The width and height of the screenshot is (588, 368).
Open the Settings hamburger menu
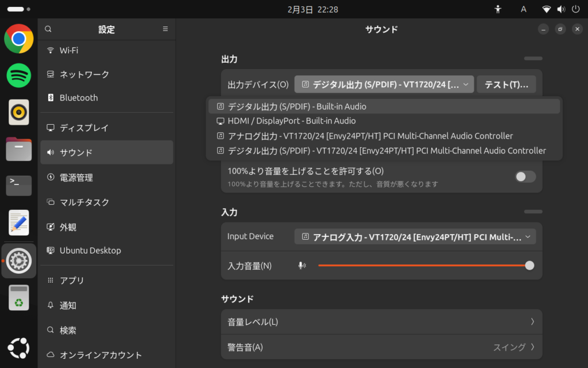click(165, 29)
